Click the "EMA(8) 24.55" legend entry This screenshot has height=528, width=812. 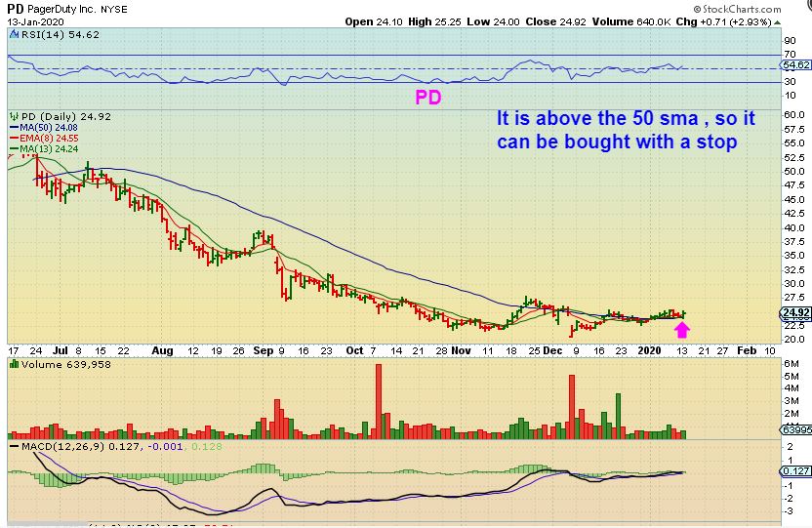click(x=49, y=139)
